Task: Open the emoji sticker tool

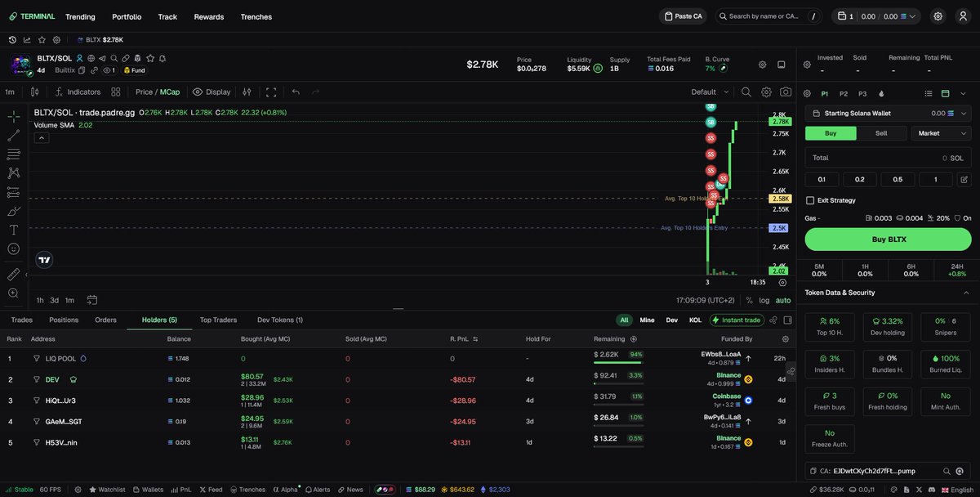Action: click(13, 248)
